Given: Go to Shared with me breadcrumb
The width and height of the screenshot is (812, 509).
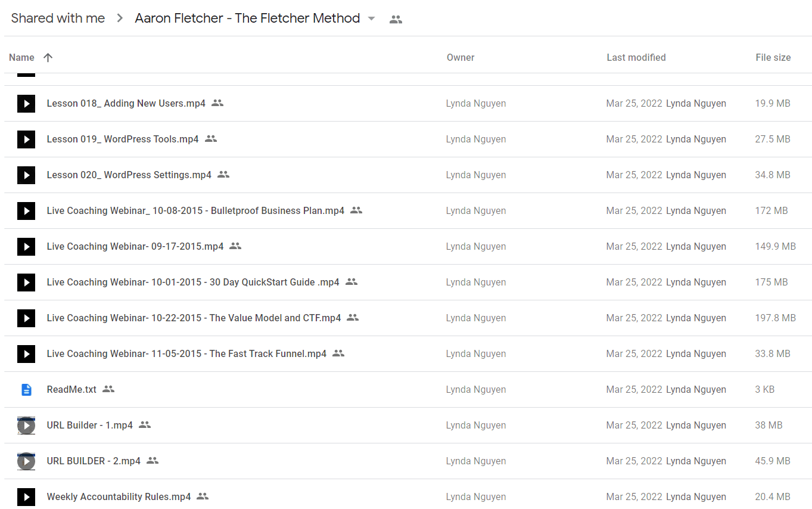Looking at the screenshot, I should point(58,18).
